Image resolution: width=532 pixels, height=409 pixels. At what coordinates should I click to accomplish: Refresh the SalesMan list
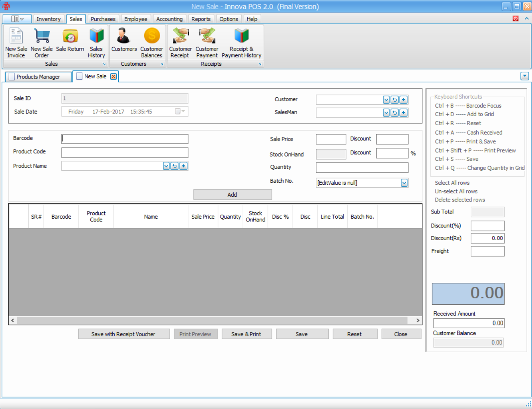pyautogui.click(x=395, y=113)
